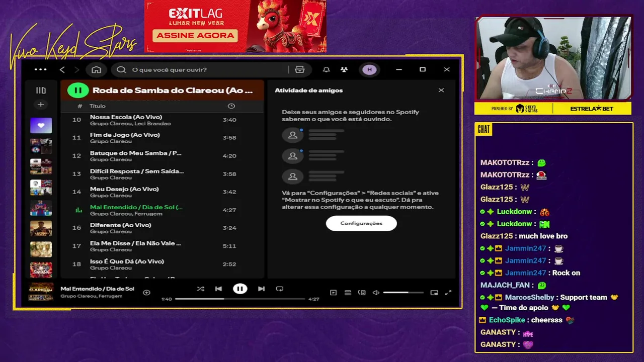Viewport: 644px width, 362px height.
Task: Click the Configurações button
Action: click(x=361, y=223)
